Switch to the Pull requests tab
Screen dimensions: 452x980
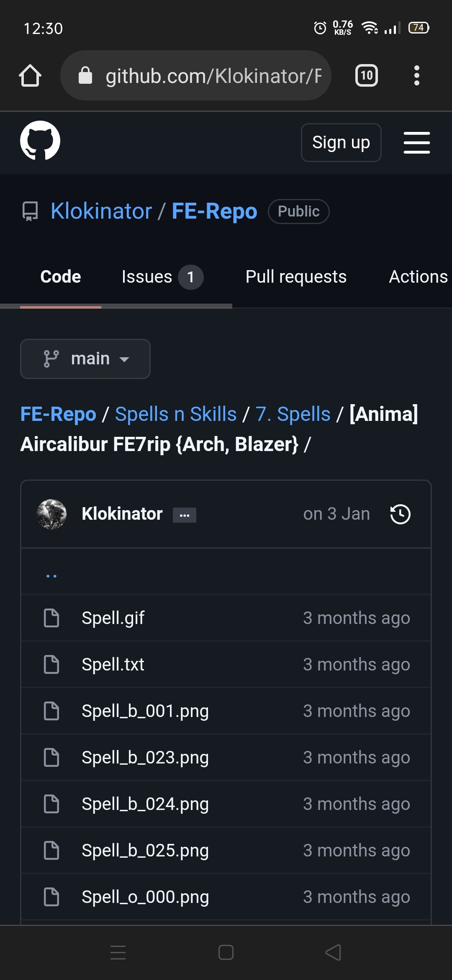(296, 277)
